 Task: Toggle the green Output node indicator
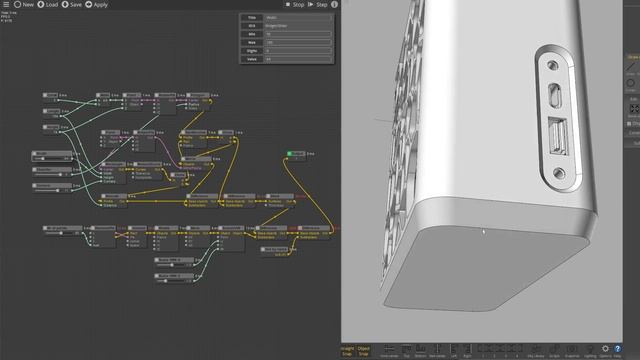click(289, 154)
